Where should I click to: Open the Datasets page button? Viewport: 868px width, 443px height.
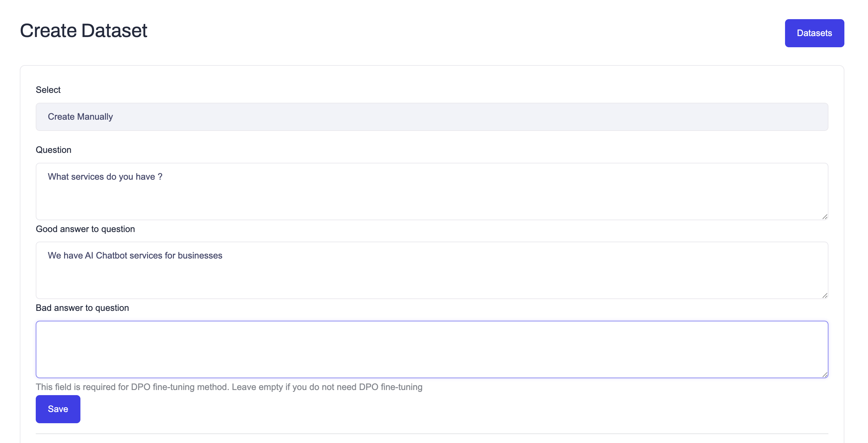pos(814,33)
